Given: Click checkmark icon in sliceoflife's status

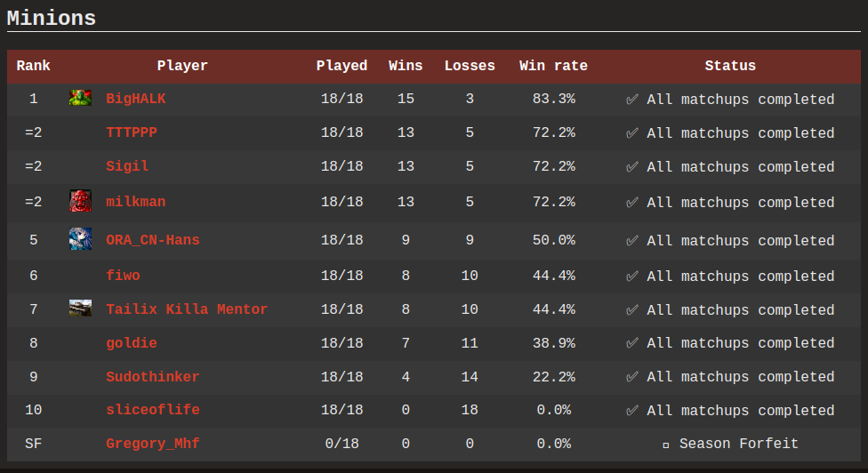Looking at the screenshot, I should coord(632,411).
